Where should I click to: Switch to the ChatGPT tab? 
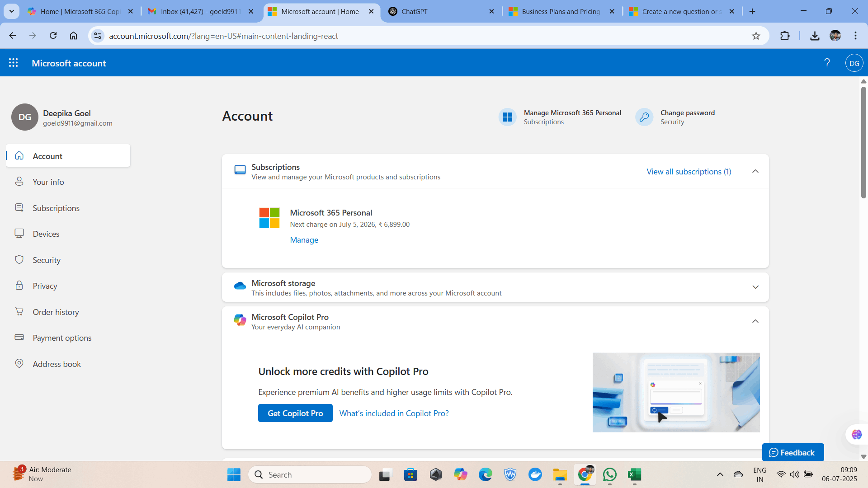441,11
